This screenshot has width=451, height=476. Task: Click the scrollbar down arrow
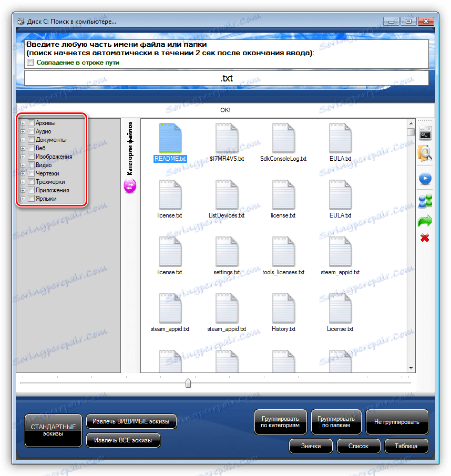pyautogui.click(x=411, y=368)
